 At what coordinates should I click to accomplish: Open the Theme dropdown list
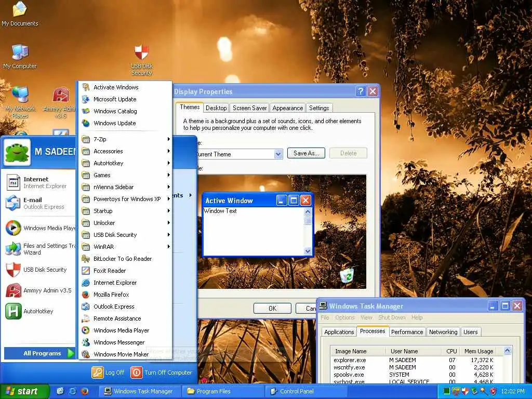coord(278,154)
